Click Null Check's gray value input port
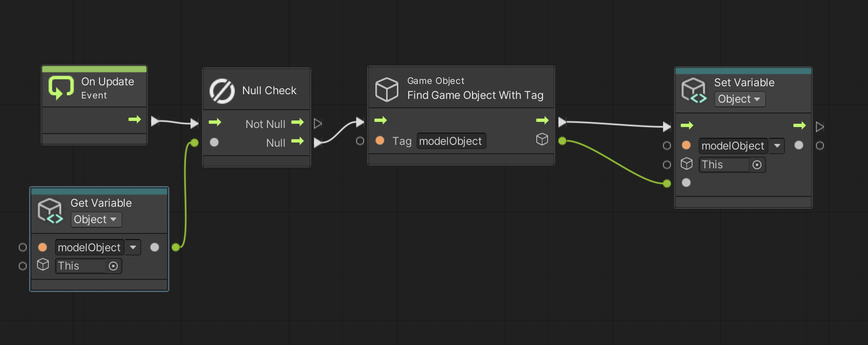Viewport: 868px width, 345px height. pyautogui.click(x=214, y=142)
